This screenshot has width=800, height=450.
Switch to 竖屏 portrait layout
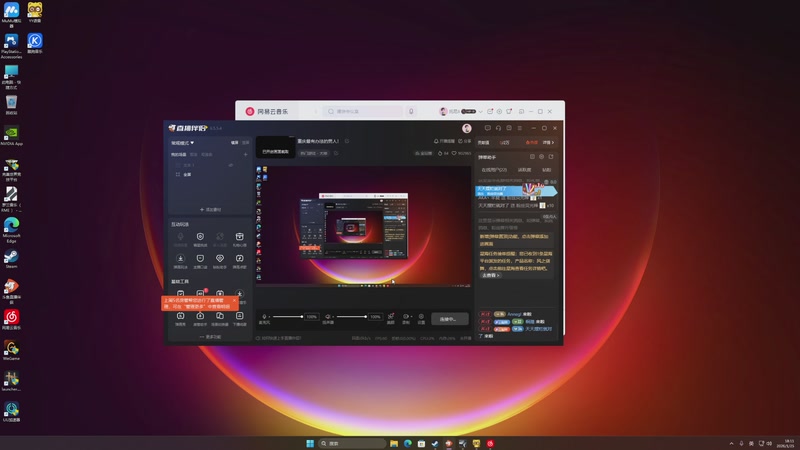point(245,143)
